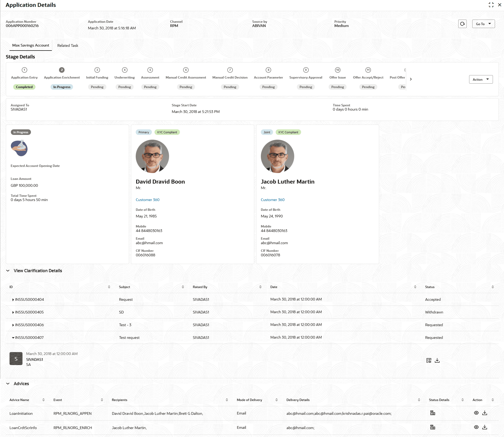The image size is (504, 437).
Task: Sort clarification table by Raised By column
Action: [260, 287]
